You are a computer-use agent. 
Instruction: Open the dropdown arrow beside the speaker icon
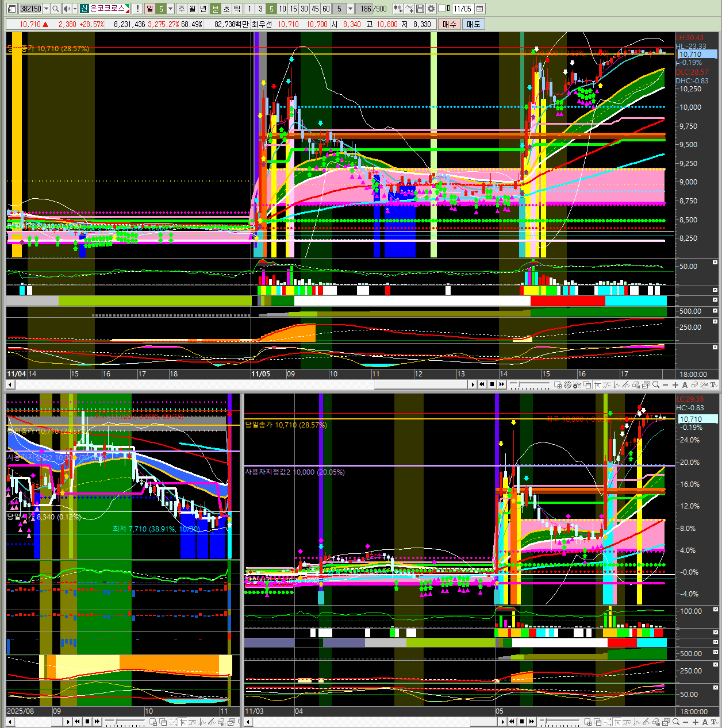pyautogui.click(x=75, y=9)
